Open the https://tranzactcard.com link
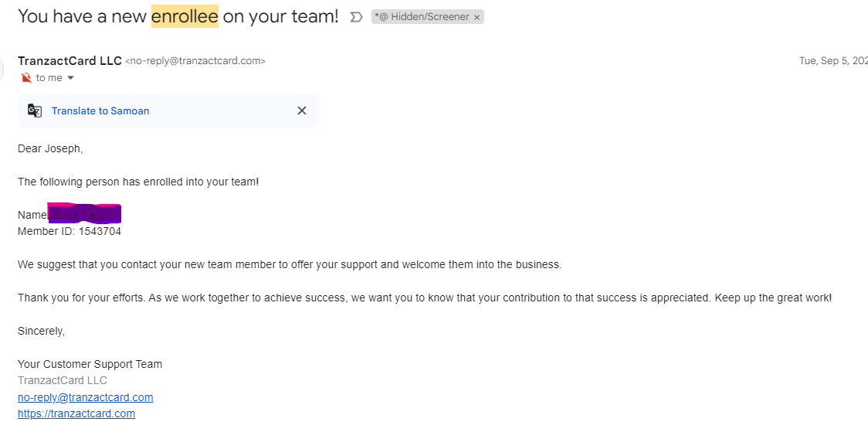Viewport: 868px width, 432px height. coord(76,413)
